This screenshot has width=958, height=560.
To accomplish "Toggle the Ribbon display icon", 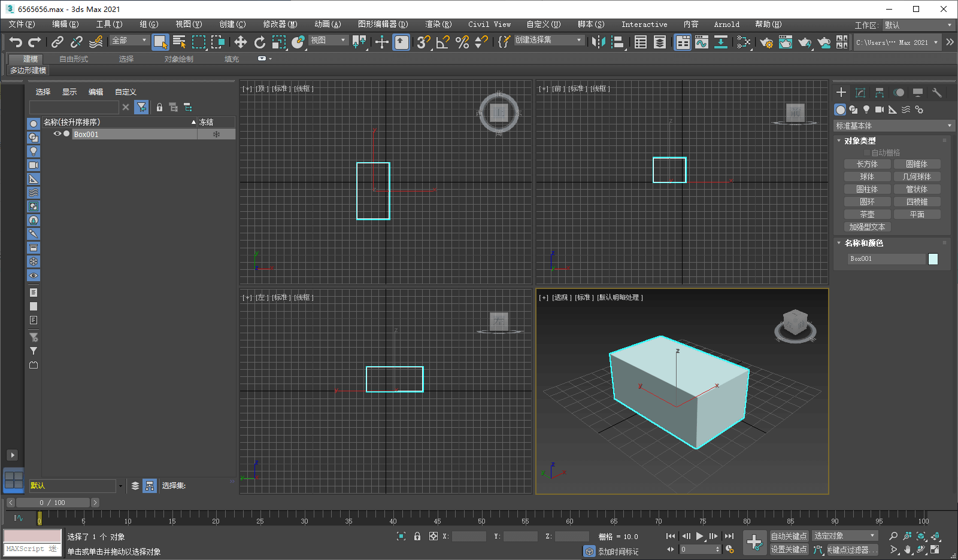I will pyautogui.click(x=683, y=42).
